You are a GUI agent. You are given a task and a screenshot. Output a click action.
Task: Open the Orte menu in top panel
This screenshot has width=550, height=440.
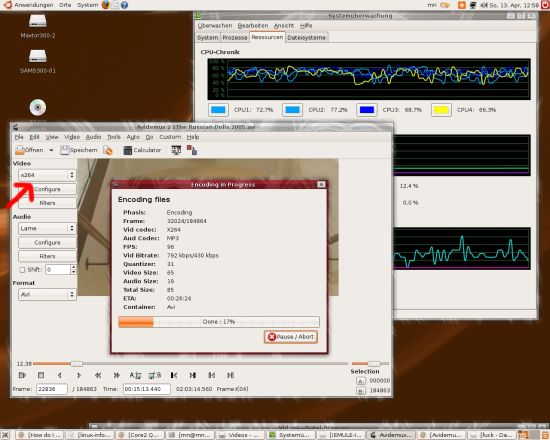[65, 5]
